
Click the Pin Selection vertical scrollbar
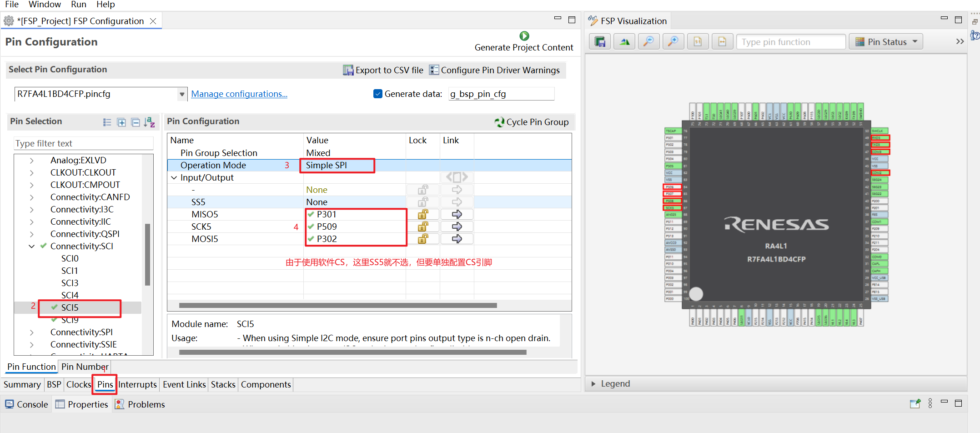point(147,255)
